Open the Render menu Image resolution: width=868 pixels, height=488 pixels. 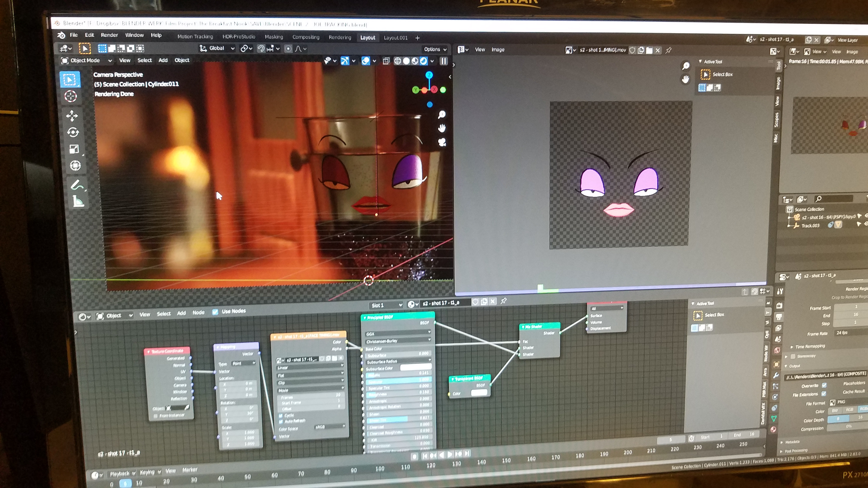tap(109, 35)
